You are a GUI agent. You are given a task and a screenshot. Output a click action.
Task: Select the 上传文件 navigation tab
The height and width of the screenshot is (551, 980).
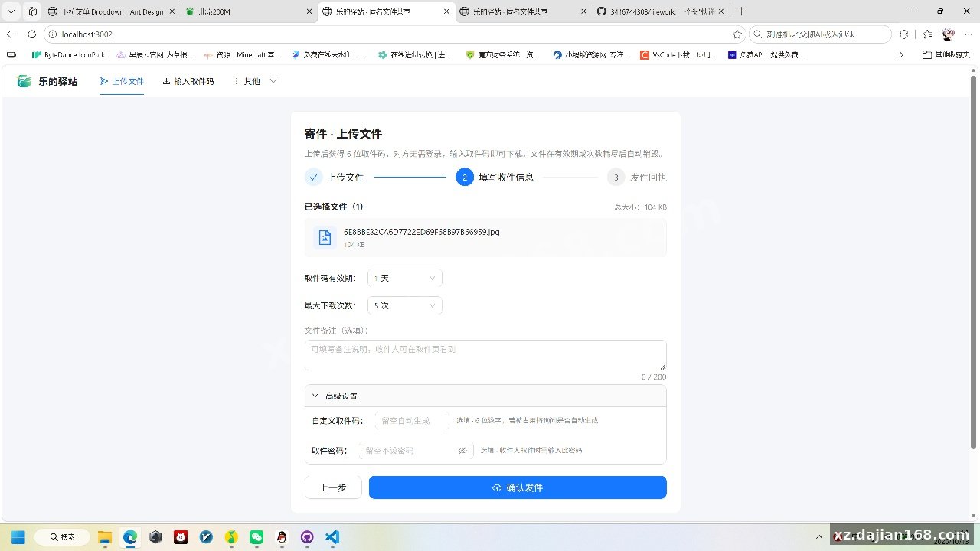tap(122, 81)
